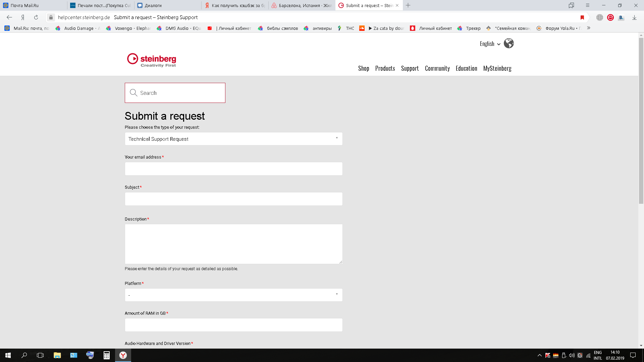Click the back navigation arrow
This screenshot has height=362, width=644.
[9, 17]
